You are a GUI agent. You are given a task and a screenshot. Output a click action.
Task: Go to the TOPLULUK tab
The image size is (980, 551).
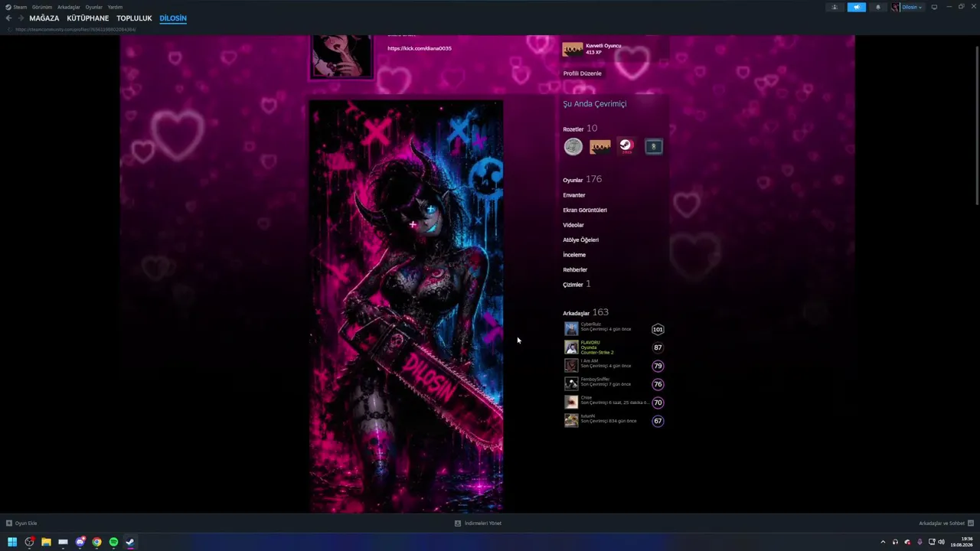[135, 18]
